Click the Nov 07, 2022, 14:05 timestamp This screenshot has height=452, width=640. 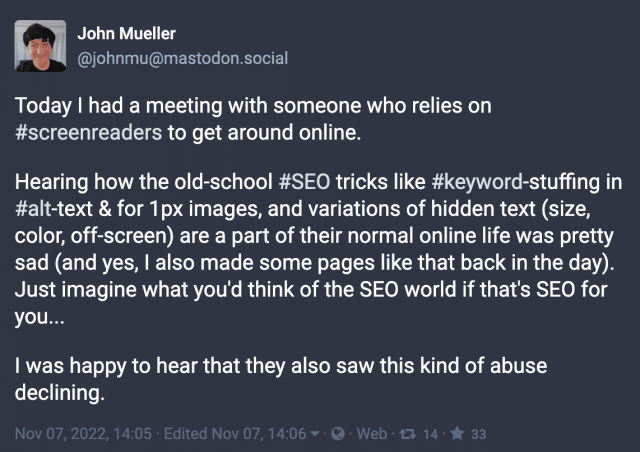84,434
